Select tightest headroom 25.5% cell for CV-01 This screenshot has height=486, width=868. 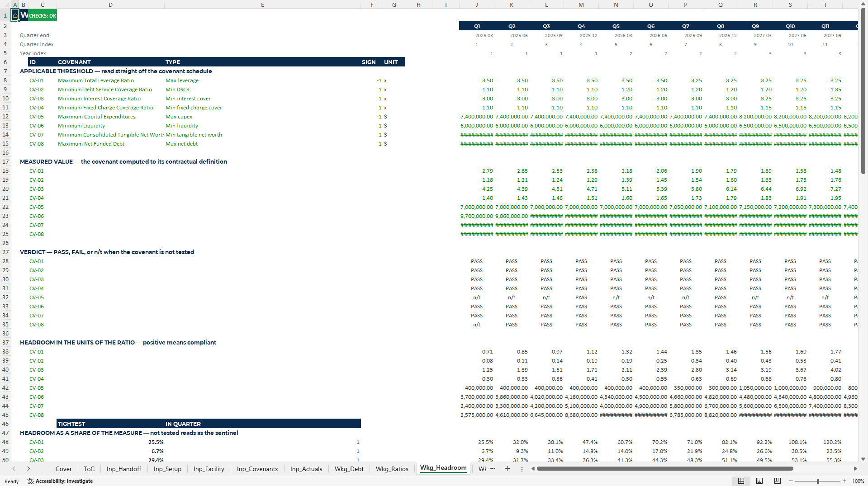110,442
